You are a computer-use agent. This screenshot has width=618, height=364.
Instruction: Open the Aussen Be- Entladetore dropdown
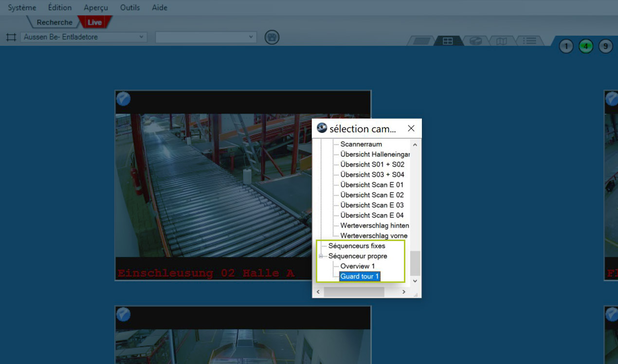click(84, 37)
